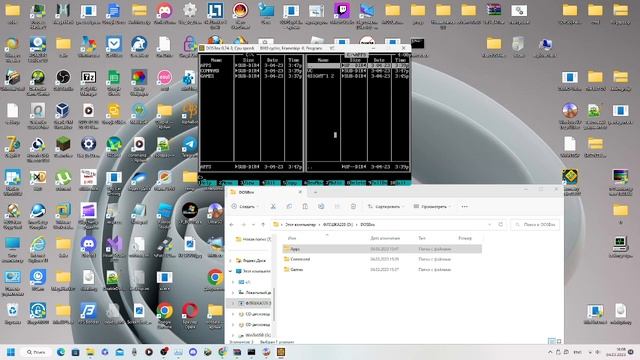Sort by the Дата изменения column header
Viewport: 640px width, 360px height.
coord(385,238)
